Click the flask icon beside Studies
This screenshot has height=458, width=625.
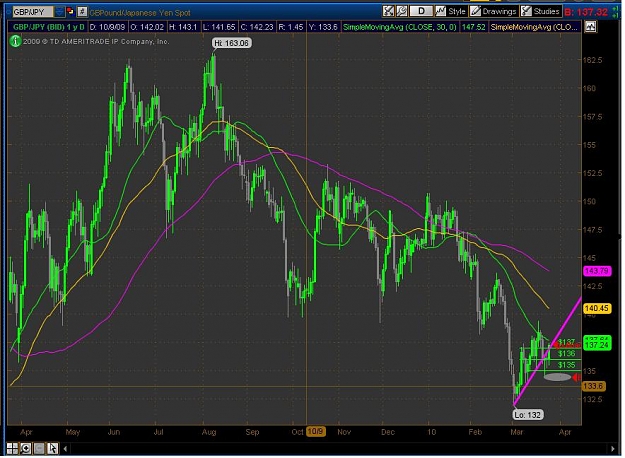[526, 11]
